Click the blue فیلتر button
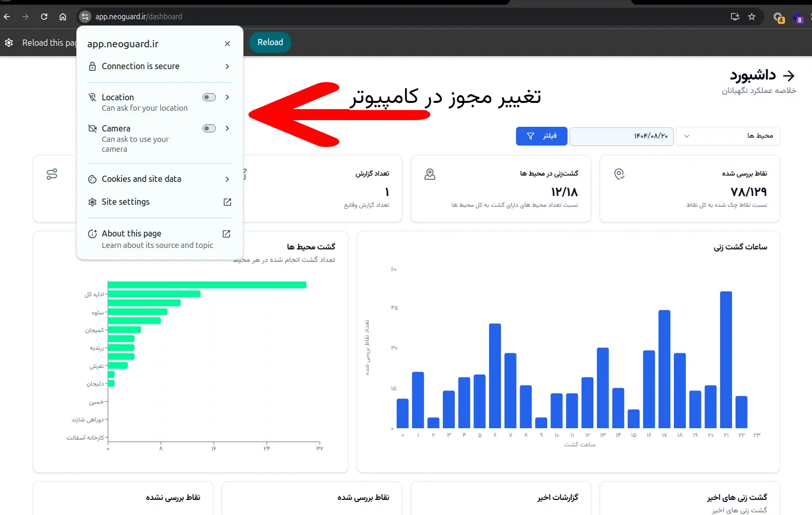812x515 pixels. point(541,136)
